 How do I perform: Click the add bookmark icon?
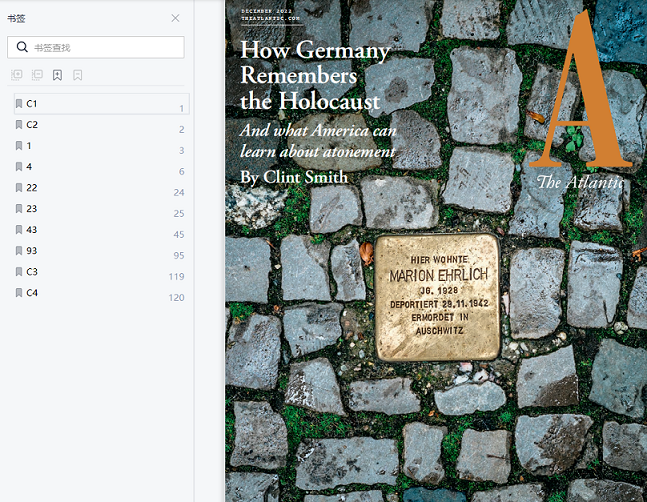coord(57,75)
